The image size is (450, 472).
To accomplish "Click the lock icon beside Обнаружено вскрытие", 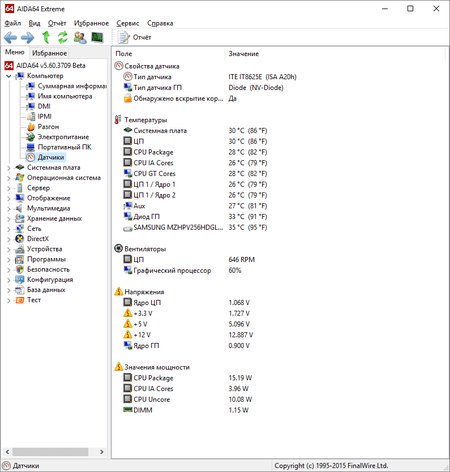I will coord(128,98).
